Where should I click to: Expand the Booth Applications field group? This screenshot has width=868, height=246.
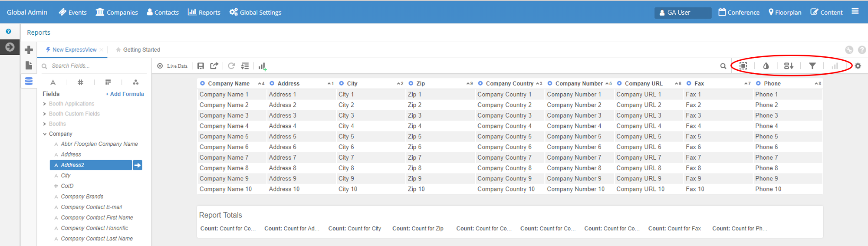point(45,104)
